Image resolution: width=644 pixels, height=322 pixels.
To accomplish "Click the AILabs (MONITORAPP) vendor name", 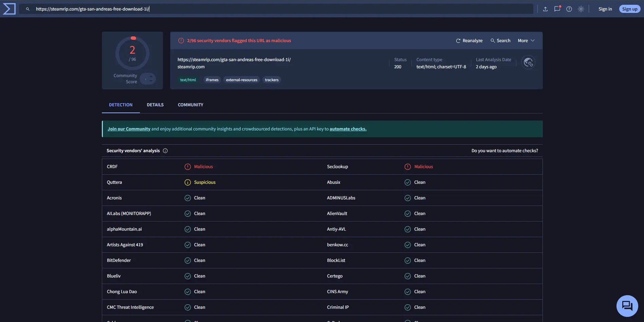I will [129, 214].
